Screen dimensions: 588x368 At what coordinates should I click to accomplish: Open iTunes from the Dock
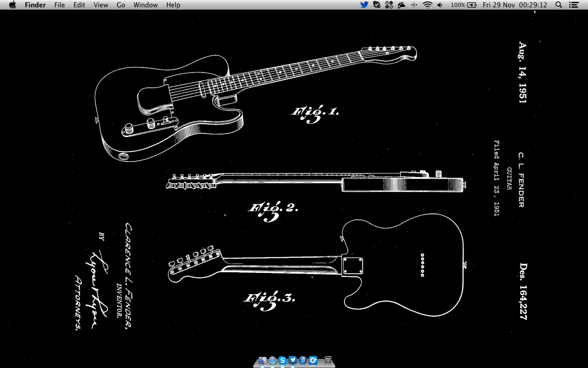[x=303, y=360]
